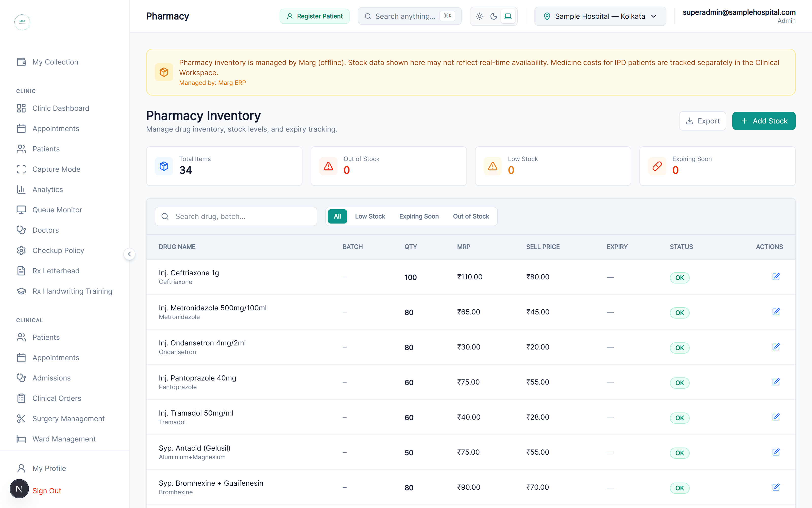Edit Inj. Ceftriaxone 1g row
Screen dimensions: 812x508
[776, 277]
